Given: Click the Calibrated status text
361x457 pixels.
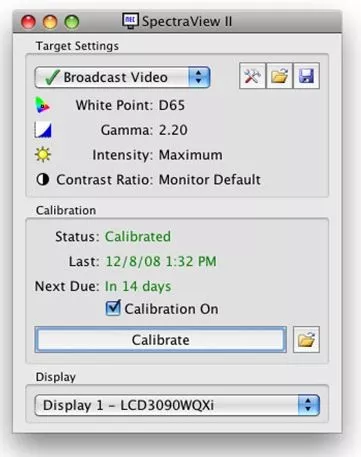Looking at the screenshot, I should pos(138,237).
